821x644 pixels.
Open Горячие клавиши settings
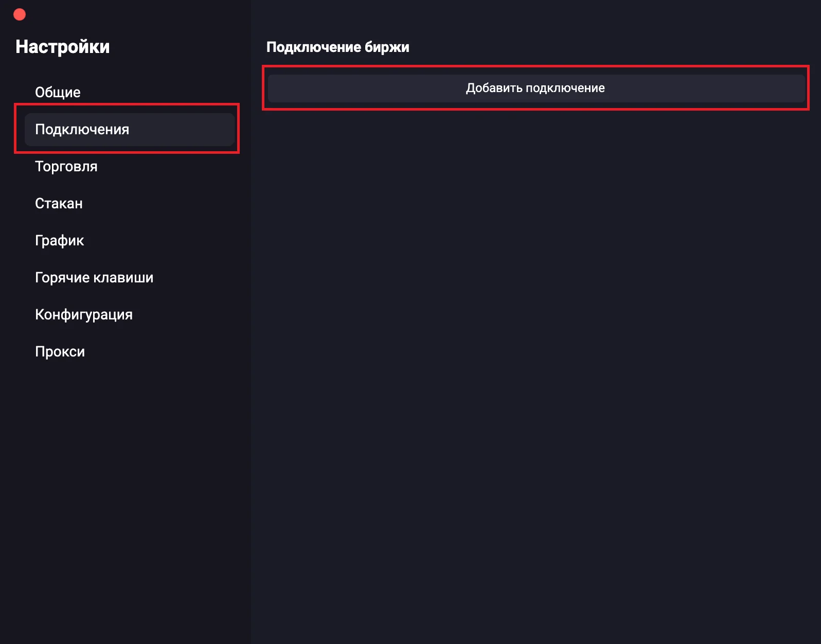point(94,278)
